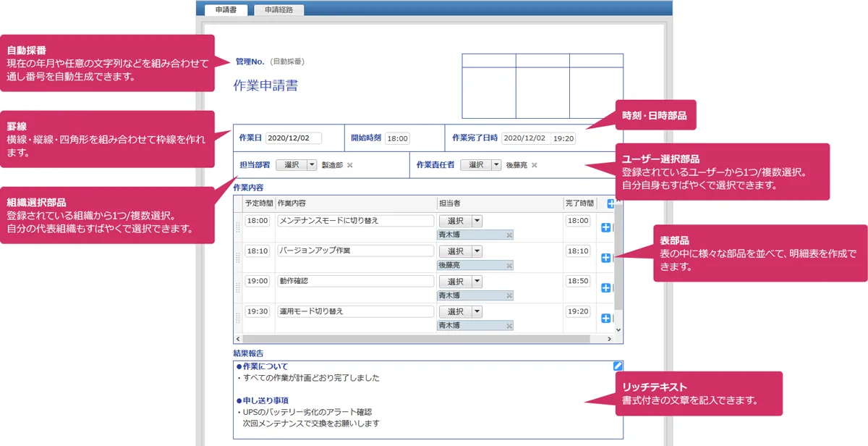The image size is (868, 446).
Task: Add row after メンテナンスモードに切り替え row
Action: [606, 228]
